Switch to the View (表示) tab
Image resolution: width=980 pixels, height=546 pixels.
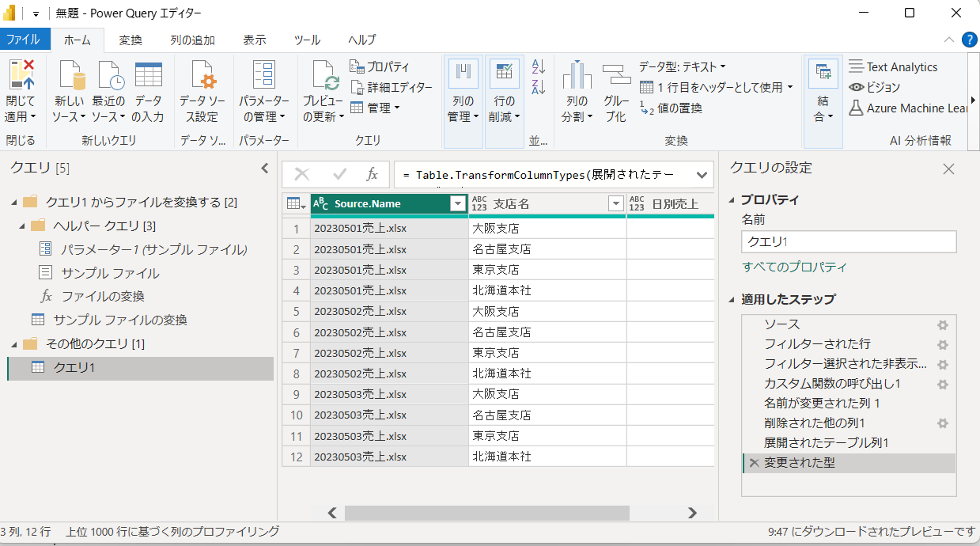[254, 40]
